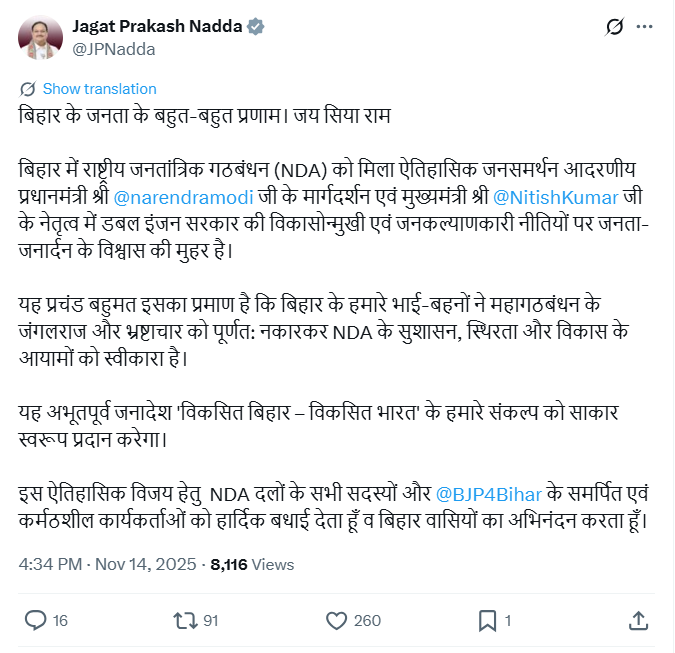Show translation of the Hindi post
675x653 pixels.
click(x=99, y=89)
